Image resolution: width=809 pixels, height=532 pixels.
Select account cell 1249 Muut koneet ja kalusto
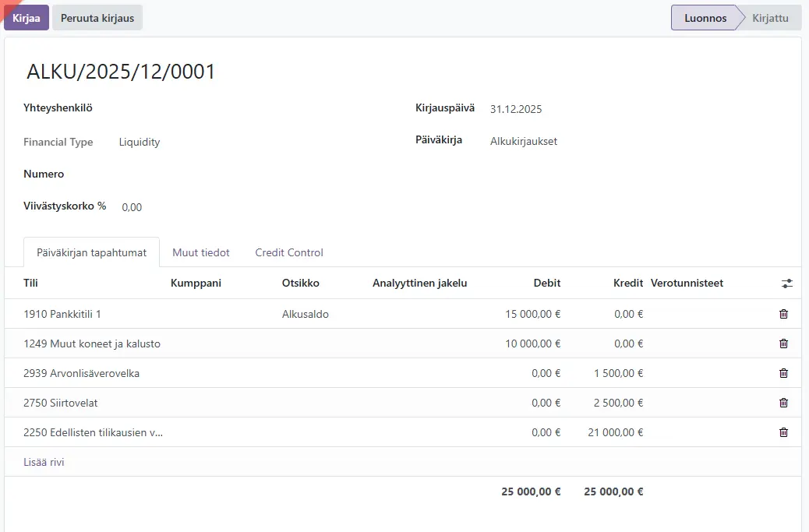[92, 344]
